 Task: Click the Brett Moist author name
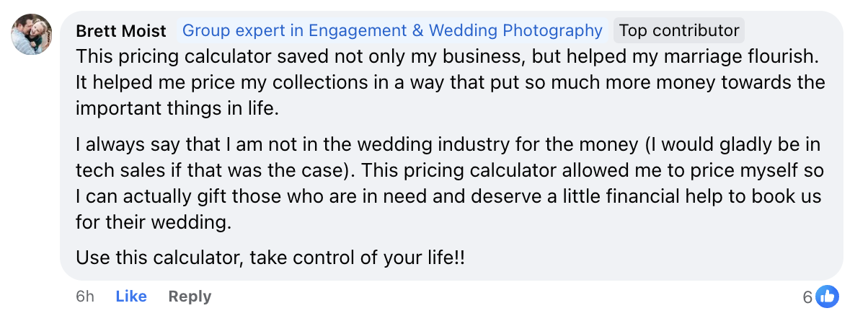(x=121, y=31)
